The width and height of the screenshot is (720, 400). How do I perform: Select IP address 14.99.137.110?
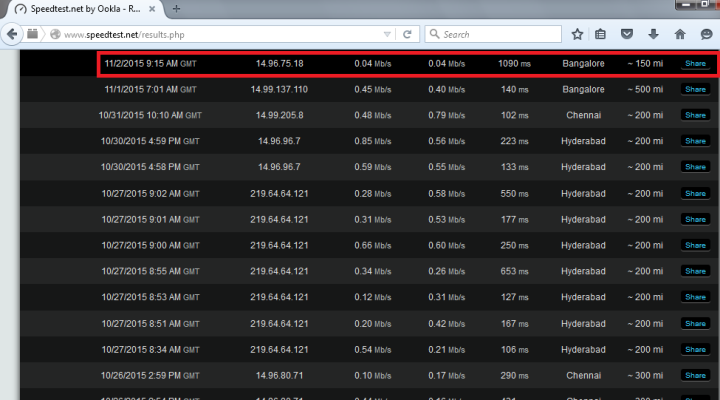[x=279, y=89]
